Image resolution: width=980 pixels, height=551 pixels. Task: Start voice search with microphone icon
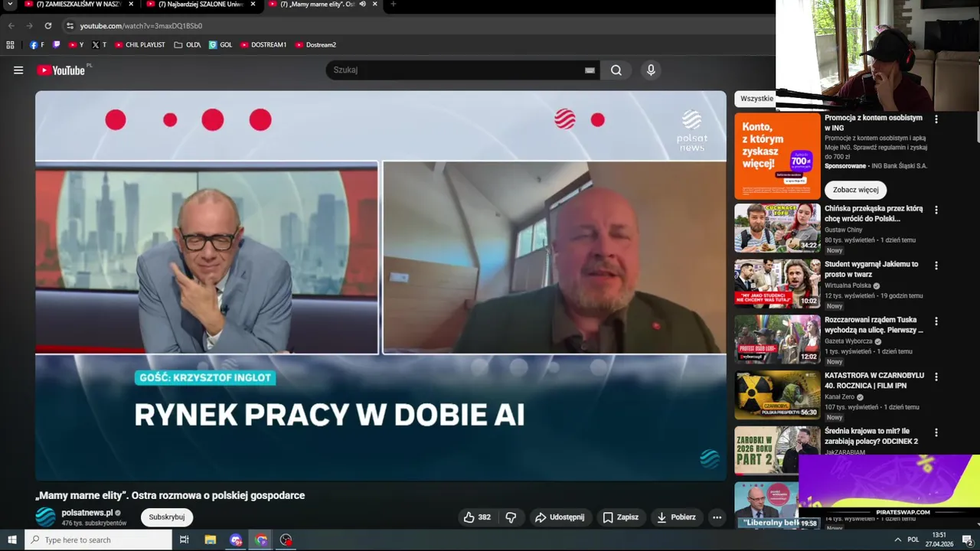pyautogui.click(x=651, y=70)
